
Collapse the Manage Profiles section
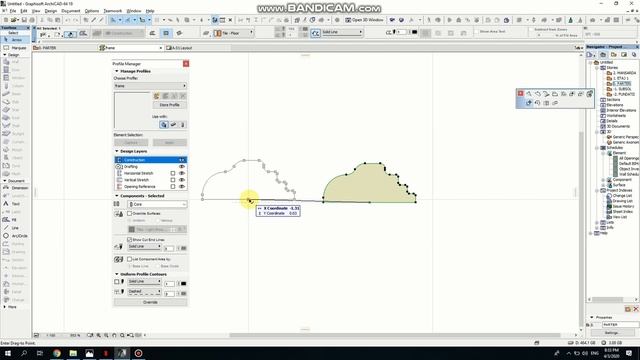click(117, 71)
